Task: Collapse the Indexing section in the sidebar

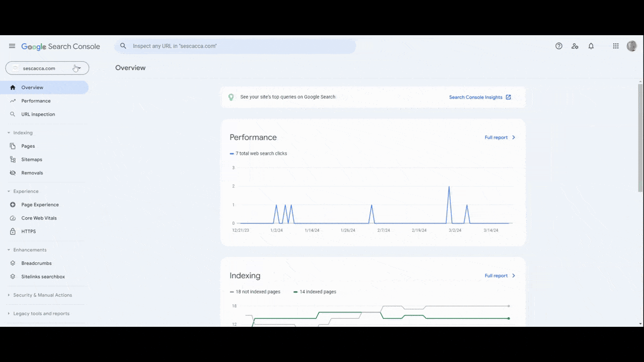Action: point(8,132)
